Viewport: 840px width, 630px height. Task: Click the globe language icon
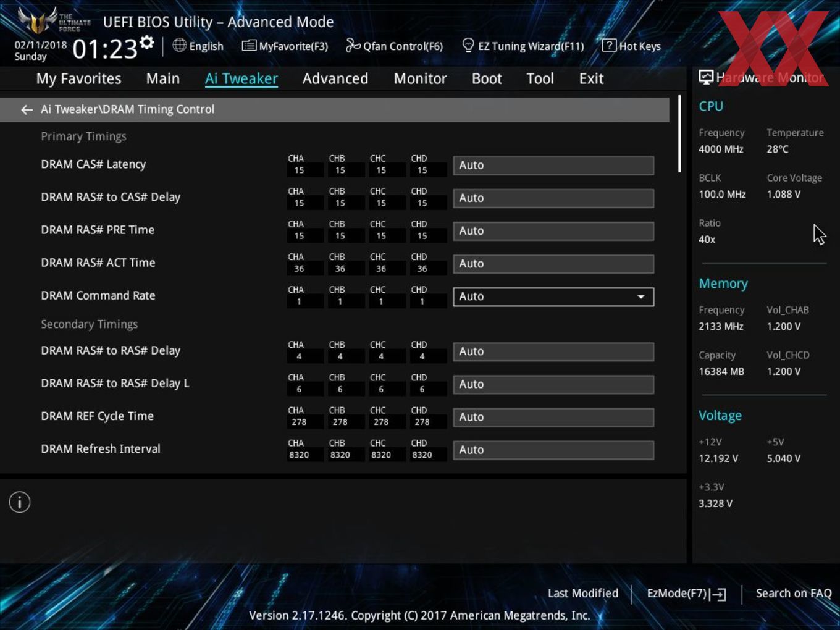coord(179,45)
